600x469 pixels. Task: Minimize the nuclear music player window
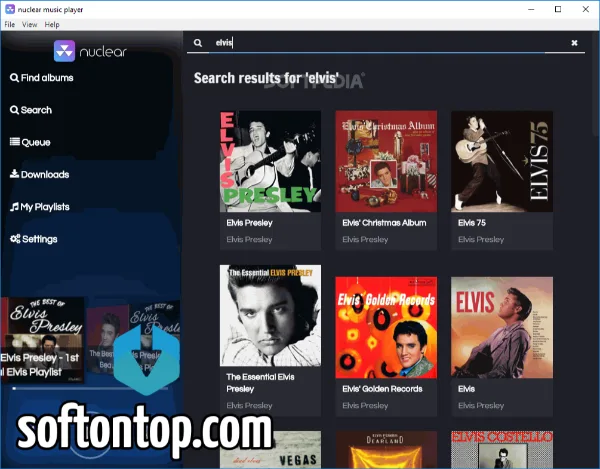pos(531,9)
